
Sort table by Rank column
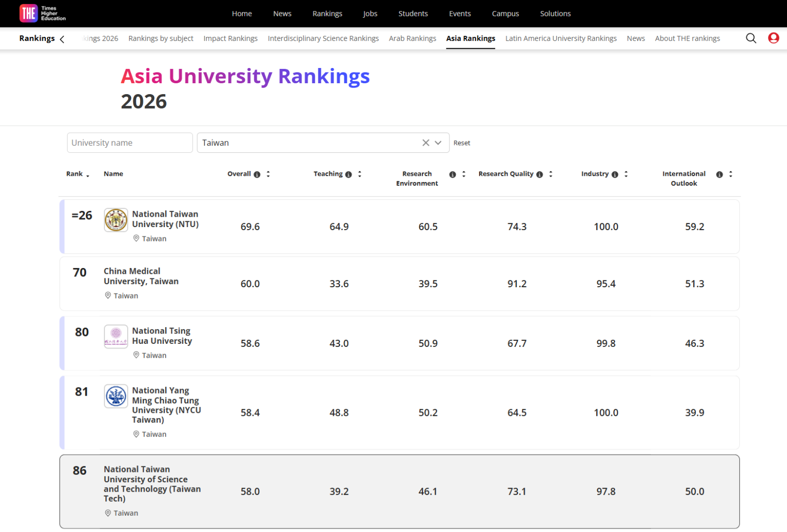coord(88,175)
